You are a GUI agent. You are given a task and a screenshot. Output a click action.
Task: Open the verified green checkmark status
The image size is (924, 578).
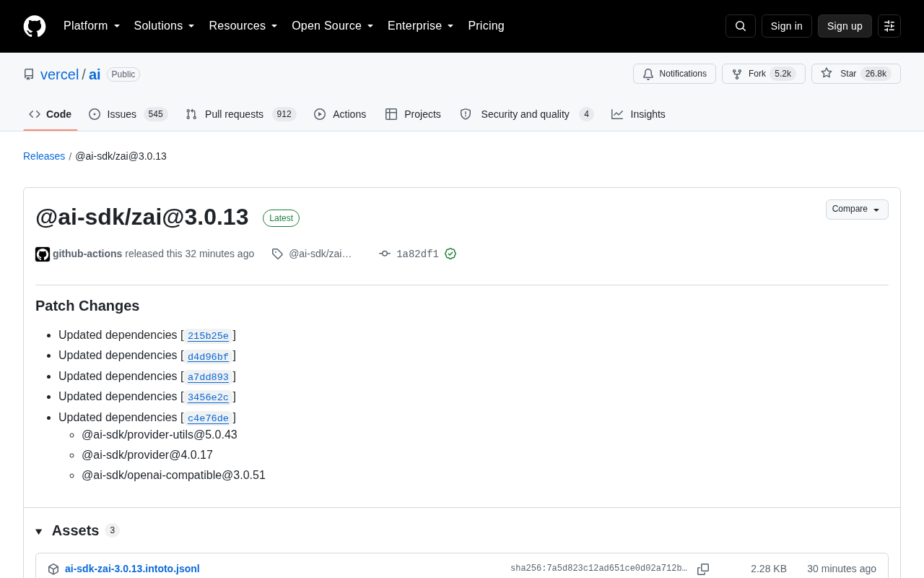pyautogui.click(x=450, y=254)
